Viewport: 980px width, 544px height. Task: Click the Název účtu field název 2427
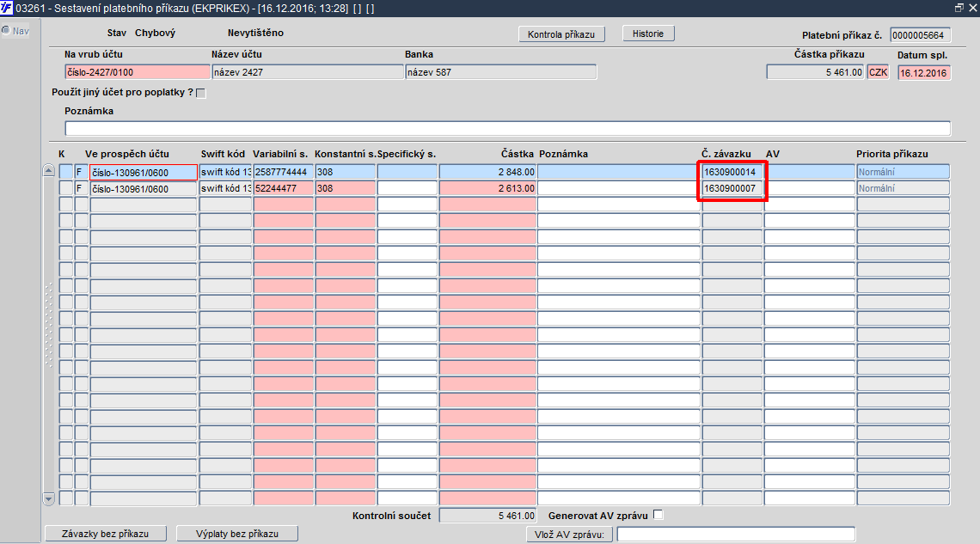click(308, 72)
